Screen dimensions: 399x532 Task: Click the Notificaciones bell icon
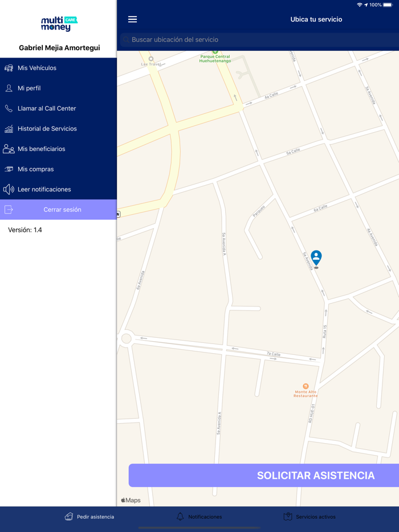tap(180, 517)
